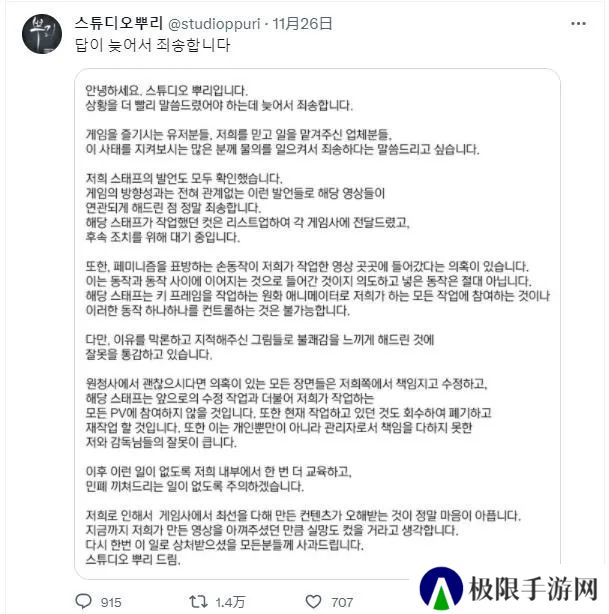Click the line beginning 이후 이런 일이 없도록
The image size is (609, 614).
(219, 471)
